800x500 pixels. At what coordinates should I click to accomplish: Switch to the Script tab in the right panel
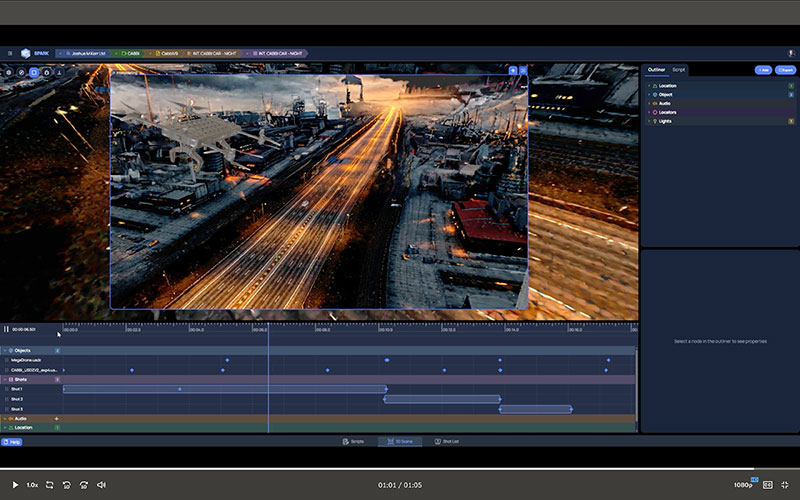[x=679, y=69]
